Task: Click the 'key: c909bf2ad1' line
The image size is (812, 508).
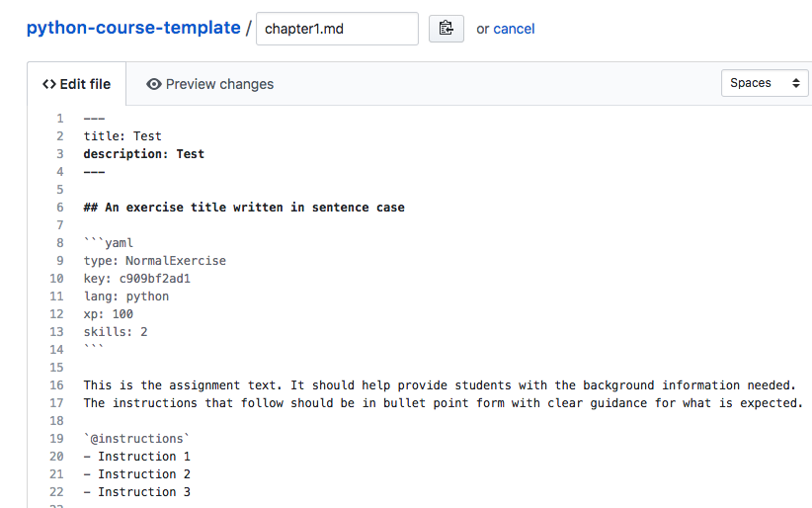Action: tap(136, 279)
